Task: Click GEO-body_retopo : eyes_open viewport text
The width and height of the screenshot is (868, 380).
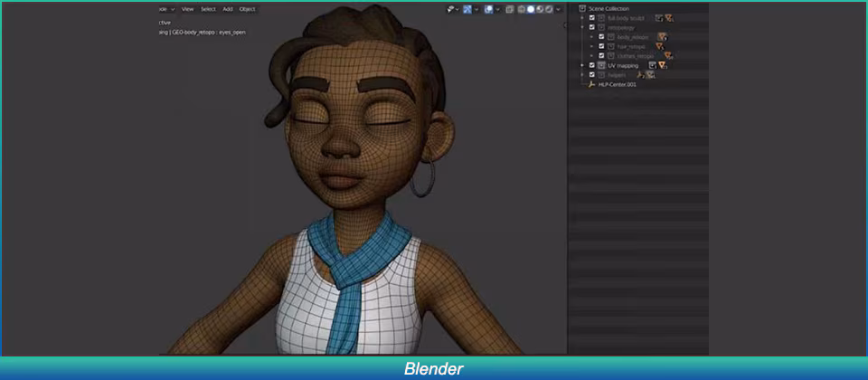Action: click(209, 33)
